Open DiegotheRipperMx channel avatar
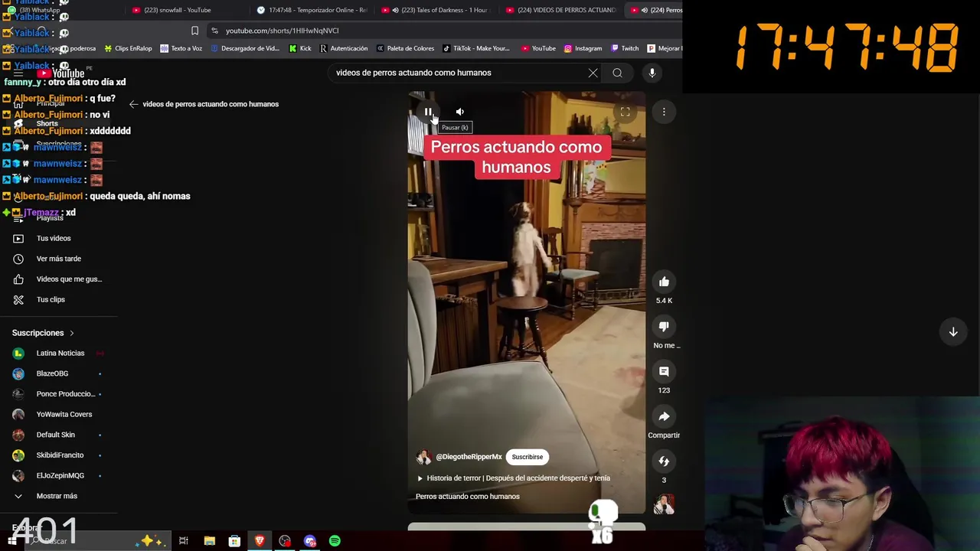The width and height of the screenshot is (980, 551). tap(423, 457)
